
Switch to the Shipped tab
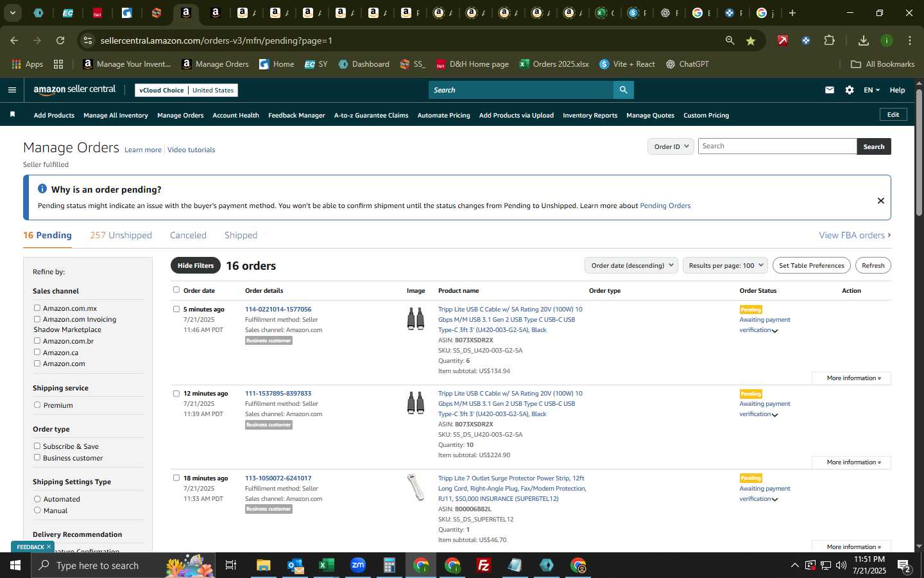[241, 235]
